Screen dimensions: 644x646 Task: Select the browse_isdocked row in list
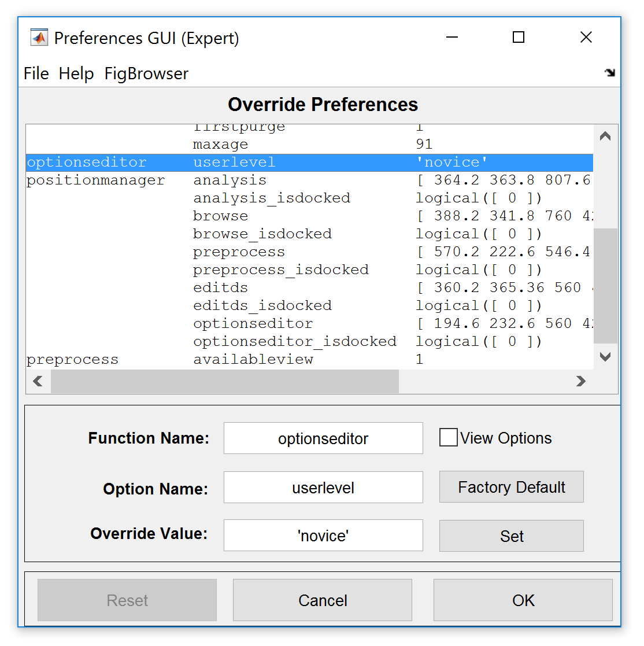click(262, 234)
